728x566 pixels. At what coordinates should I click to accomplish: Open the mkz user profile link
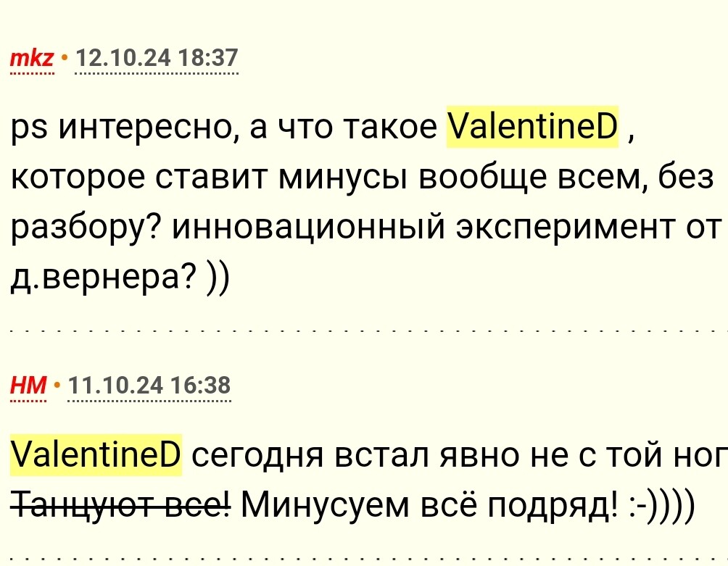(32, 59)
